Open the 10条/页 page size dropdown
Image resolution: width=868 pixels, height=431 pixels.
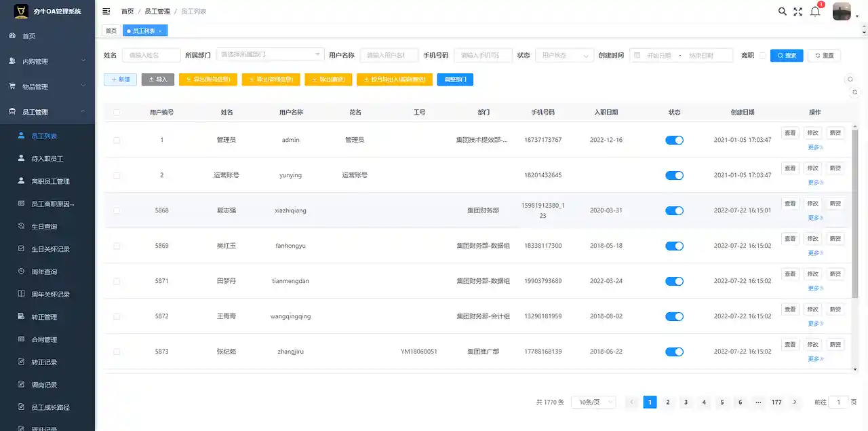tap(593, 402)
